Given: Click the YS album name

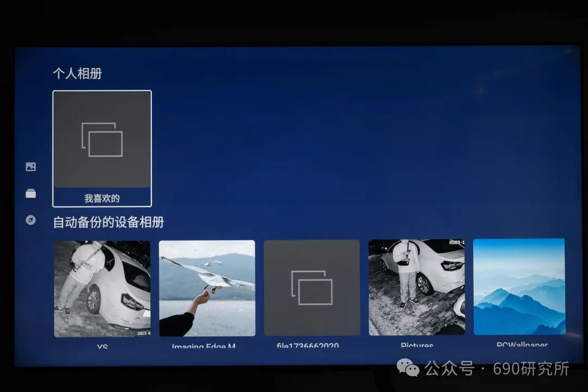Looking at the screenshot, I should coord(102,346).
